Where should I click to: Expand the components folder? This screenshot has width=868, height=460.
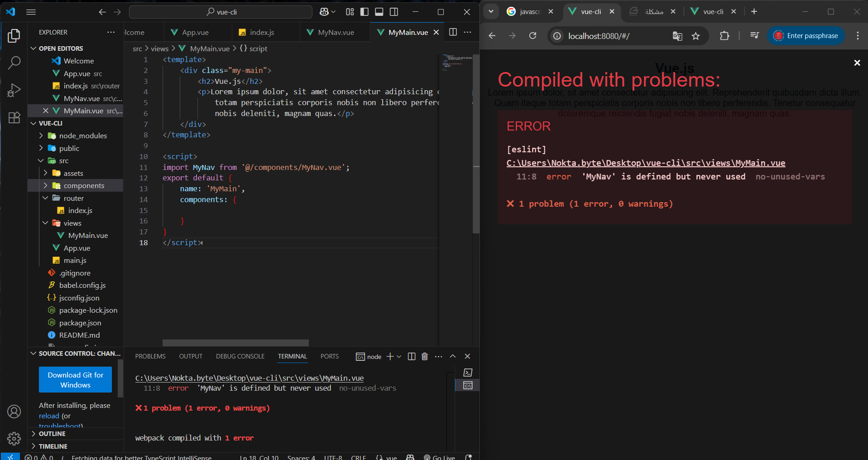point(84,185)
